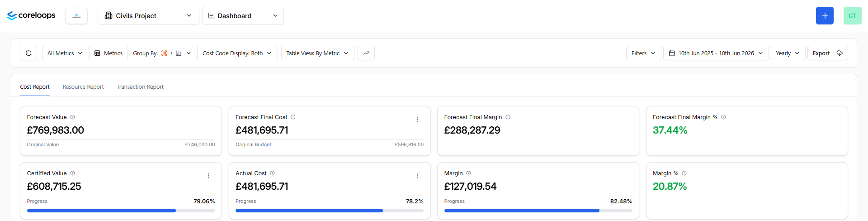Click the £127,019.54 margin value
This screenshot has height=221, width=868.
470,187
